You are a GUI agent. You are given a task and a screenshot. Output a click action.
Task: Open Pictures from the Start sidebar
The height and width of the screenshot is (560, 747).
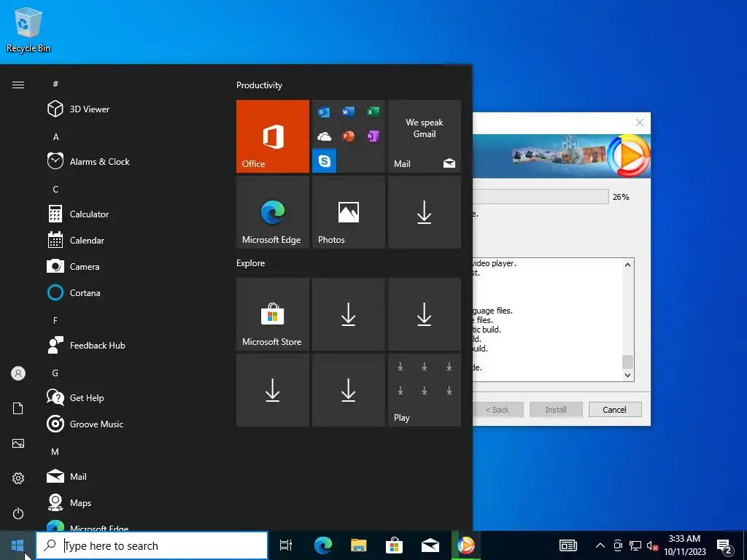(18, 443)
